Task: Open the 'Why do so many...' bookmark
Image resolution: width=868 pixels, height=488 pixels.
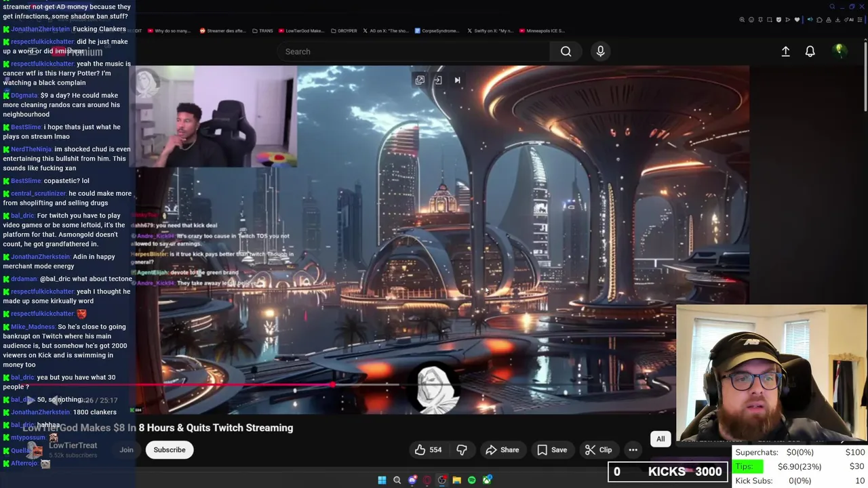Action: tap(169, 30)
